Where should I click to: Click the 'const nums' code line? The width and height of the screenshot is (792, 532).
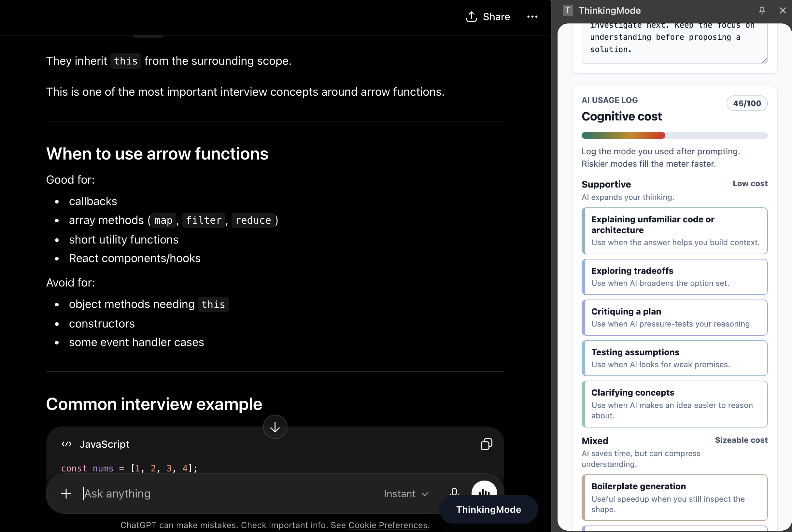[129, 468]
